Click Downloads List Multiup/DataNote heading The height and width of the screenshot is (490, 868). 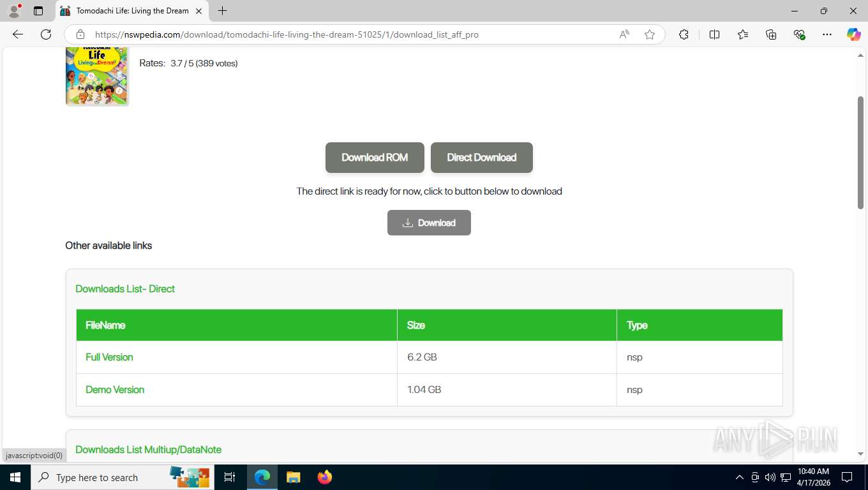click(148, 450)
